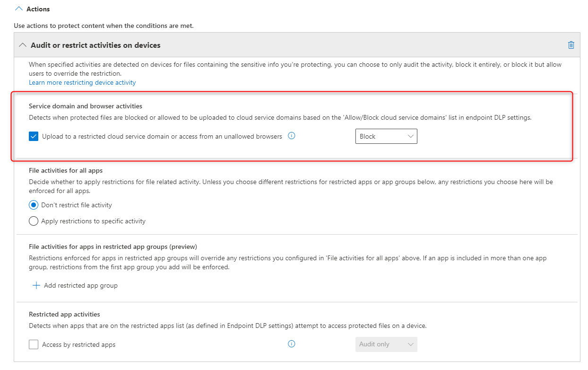The height and width of the screenshot is (370, 588).
Task: Click the plus icon for restricted app group
Action: point(36,285)
